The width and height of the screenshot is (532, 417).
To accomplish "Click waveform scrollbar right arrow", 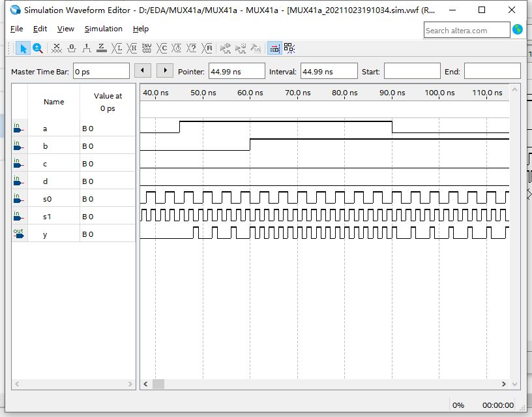I will [504, 384].
